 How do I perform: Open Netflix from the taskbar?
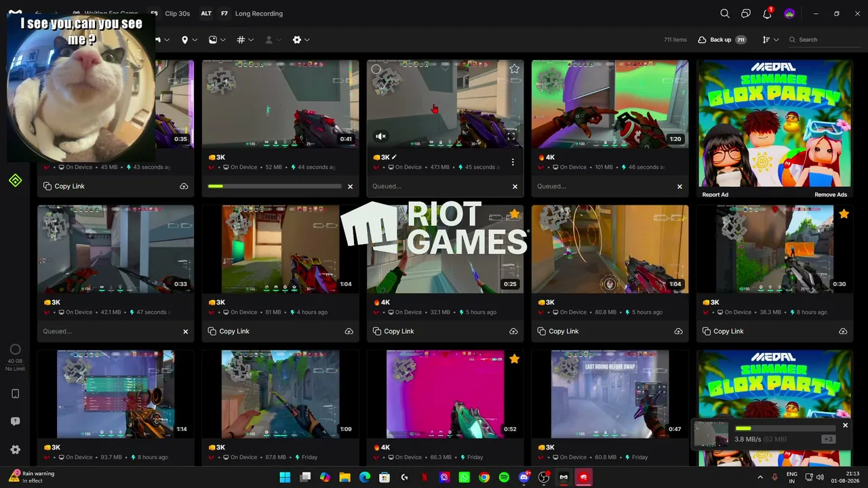click(425, 477)
